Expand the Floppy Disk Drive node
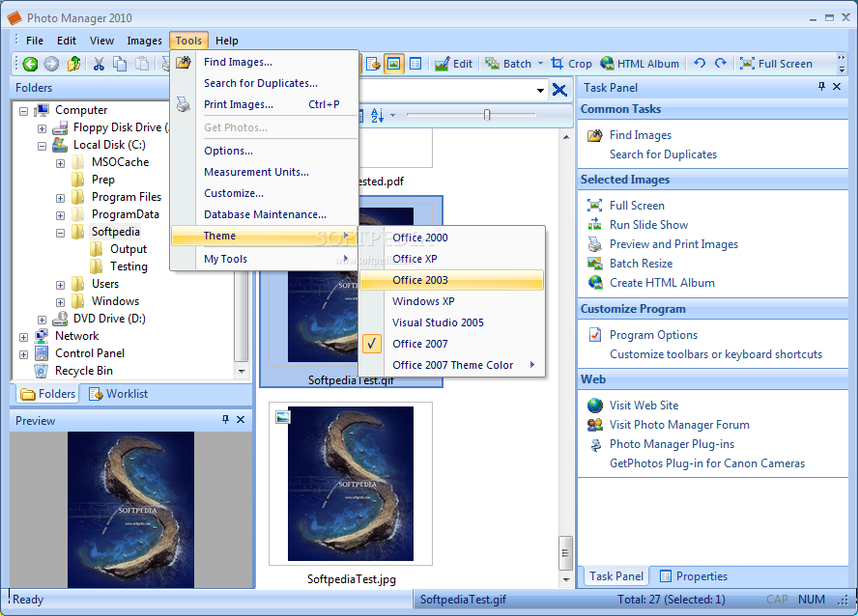 click(x=42, y=128)
